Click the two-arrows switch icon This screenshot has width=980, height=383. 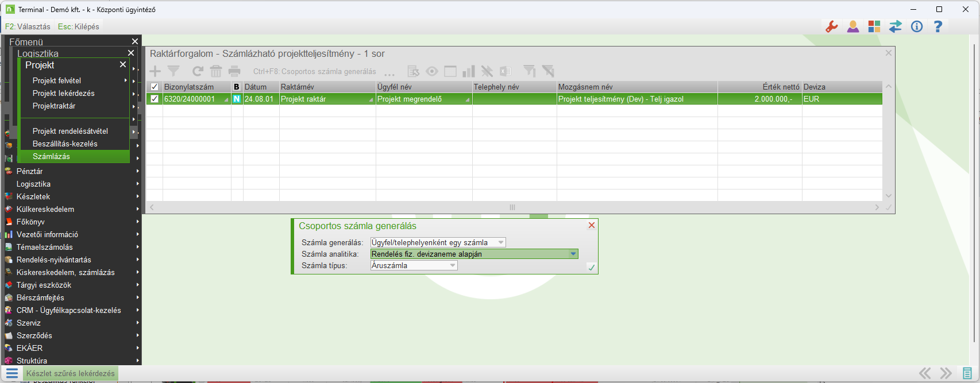(x=896, y=26)
